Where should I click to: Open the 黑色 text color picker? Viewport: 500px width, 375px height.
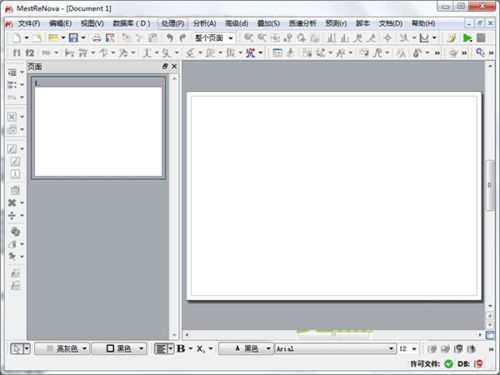pyautogui.click(x=246, y=349)
